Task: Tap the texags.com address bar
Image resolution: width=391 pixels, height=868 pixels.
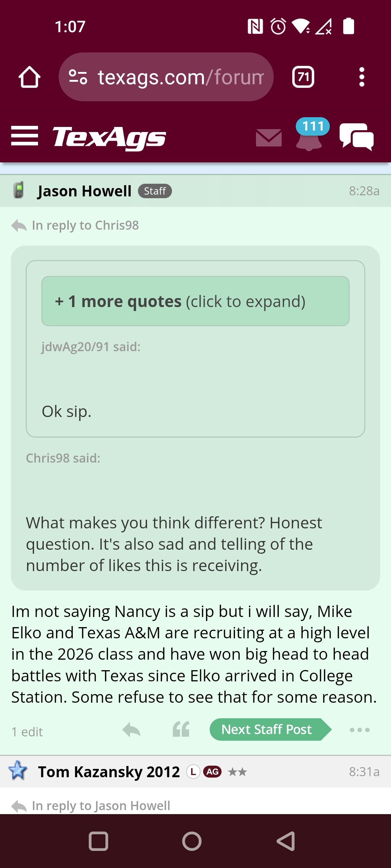Action: 180,77
